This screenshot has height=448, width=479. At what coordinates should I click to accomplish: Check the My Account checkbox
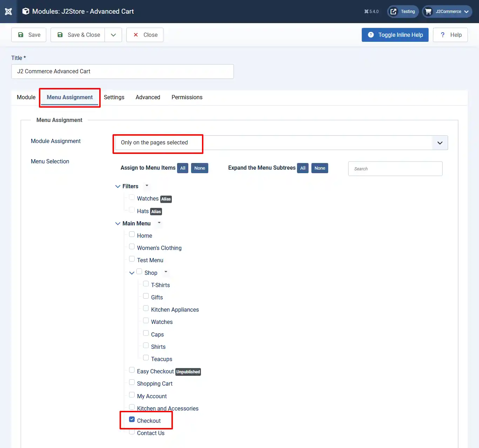tap(132, 395)
